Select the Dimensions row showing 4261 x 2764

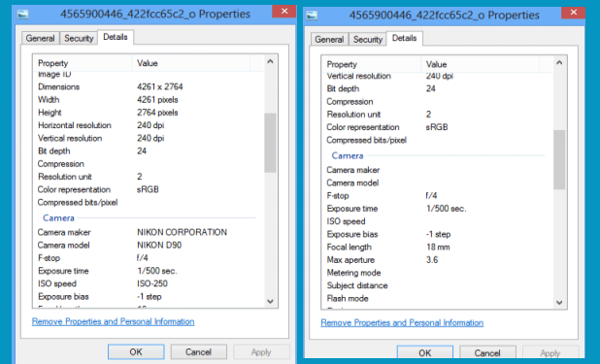tap(149, 87)
